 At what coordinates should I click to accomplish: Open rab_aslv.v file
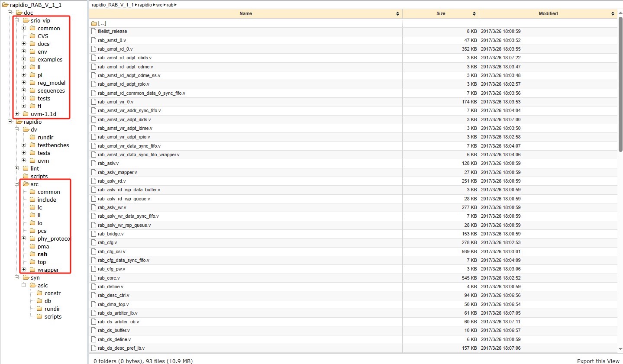pyautogui.click(x=108, y=163)
